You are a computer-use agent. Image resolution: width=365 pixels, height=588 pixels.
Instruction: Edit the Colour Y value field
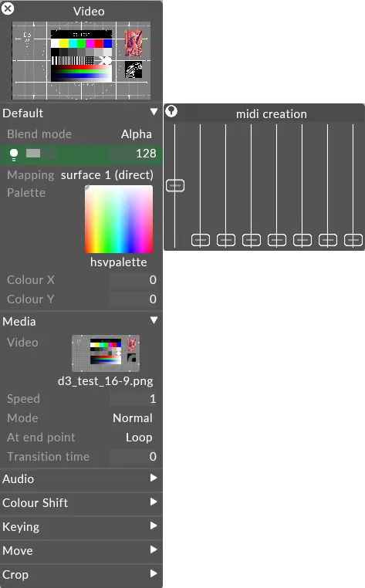click(133, 299)
